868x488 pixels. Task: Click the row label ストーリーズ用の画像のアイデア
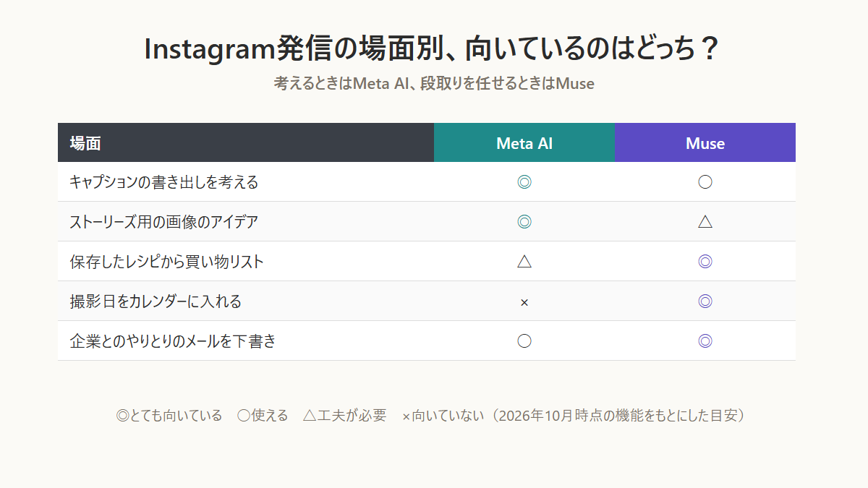pos(164,222)
